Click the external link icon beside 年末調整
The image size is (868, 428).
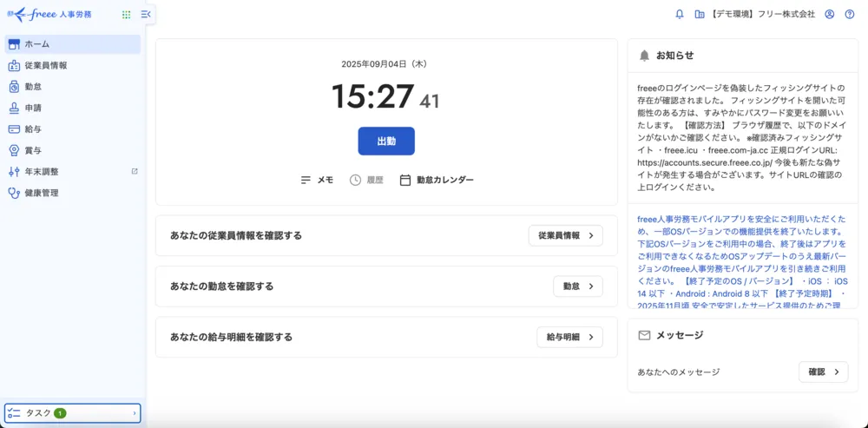coord(135,172)
